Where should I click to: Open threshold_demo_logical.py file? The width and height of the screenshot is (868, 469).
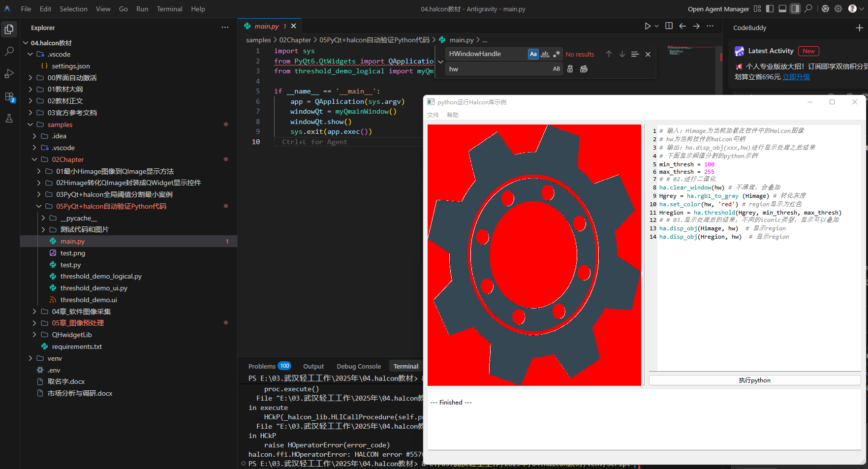101,276
